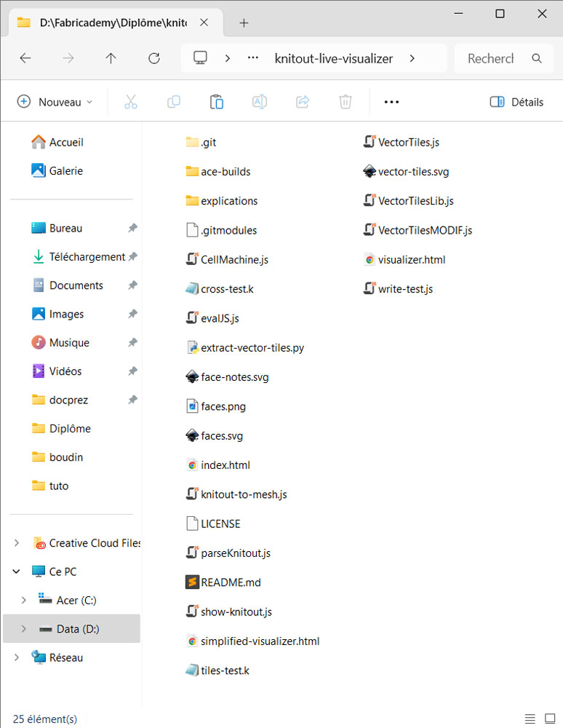Open Accueil in navigation pane
563x728 pixels.
point(57,142)
